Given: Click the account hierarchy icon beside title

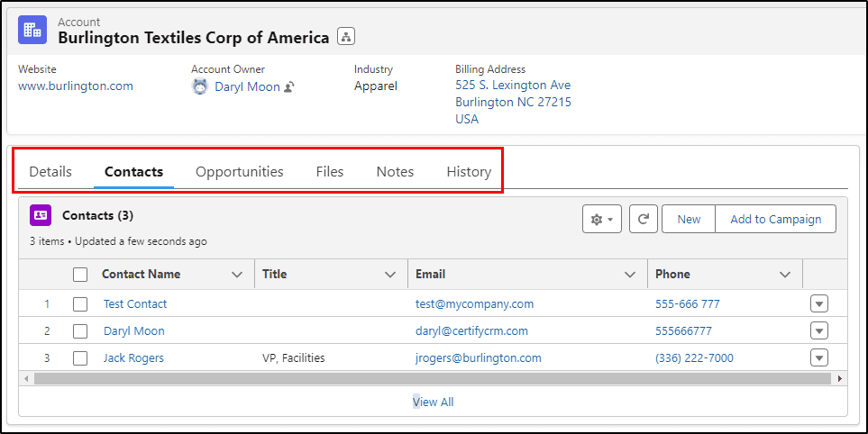Looking at the screenshot, I should [346, 37].
